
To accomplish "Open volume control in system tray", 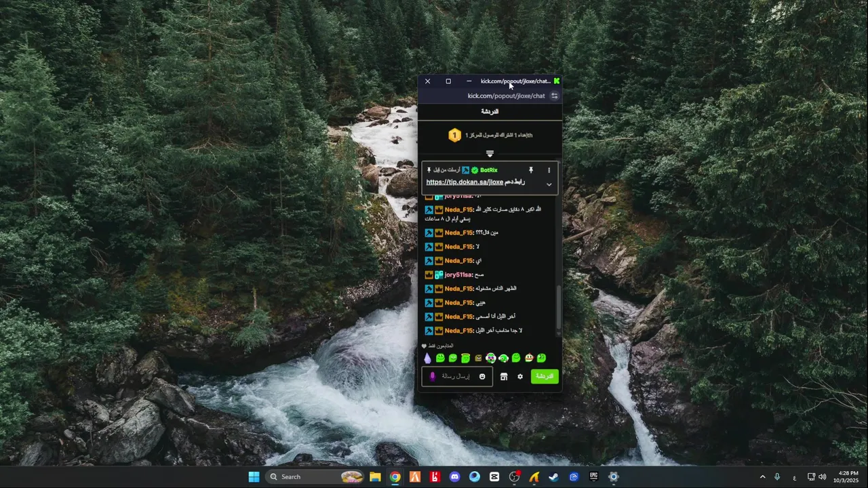I will pyautogui.click(x=823, y=477).
